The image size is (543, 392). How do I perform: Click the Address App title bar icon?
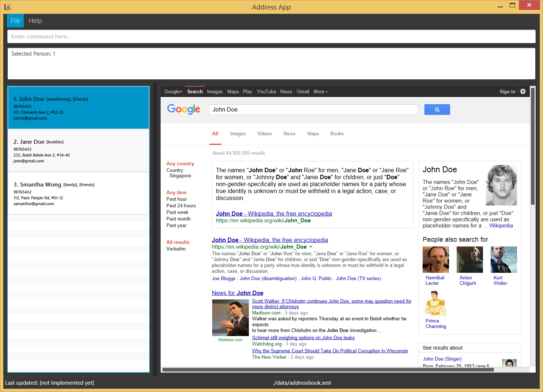[x=8, y=7]
